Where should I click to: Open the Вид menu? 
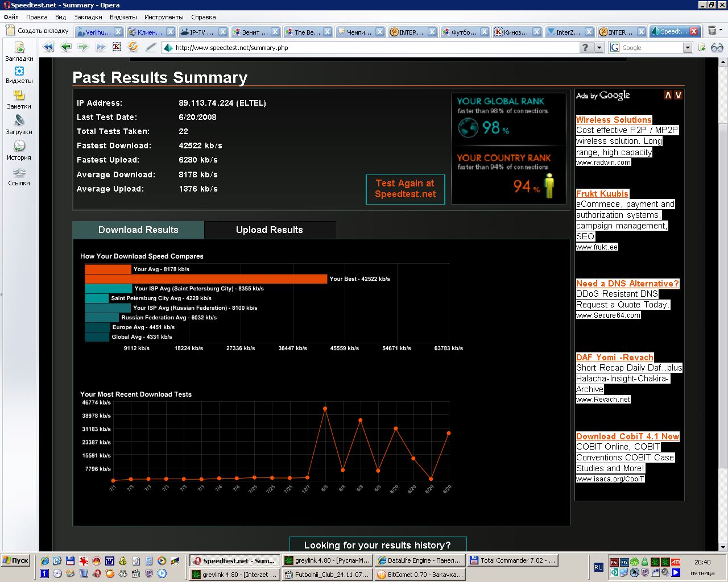pyautogui.click(x=60, y=17)
